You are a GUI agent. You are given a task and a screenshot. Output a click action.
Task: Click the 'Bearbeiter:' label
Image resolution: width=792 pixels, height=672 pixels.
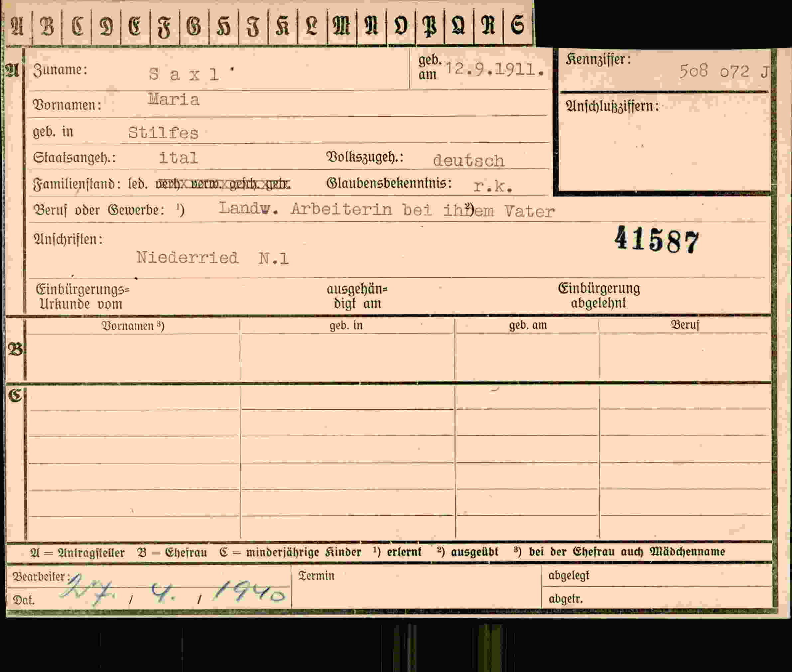(x=41, y=577)
